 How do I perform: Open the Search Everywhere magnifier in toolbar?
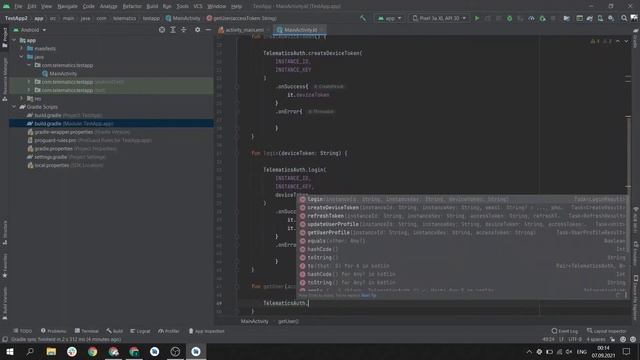pos(624,18)
